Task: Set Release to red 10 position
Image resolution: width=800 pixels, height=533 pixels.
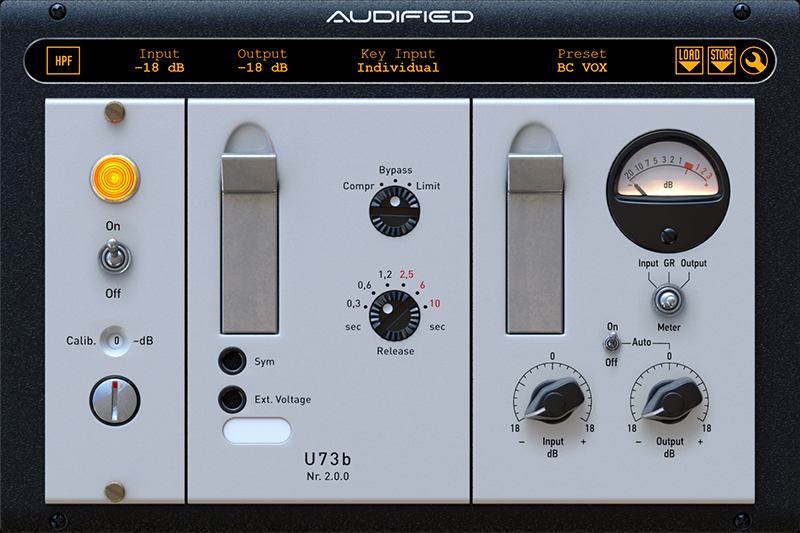Action: click(435, 303)
